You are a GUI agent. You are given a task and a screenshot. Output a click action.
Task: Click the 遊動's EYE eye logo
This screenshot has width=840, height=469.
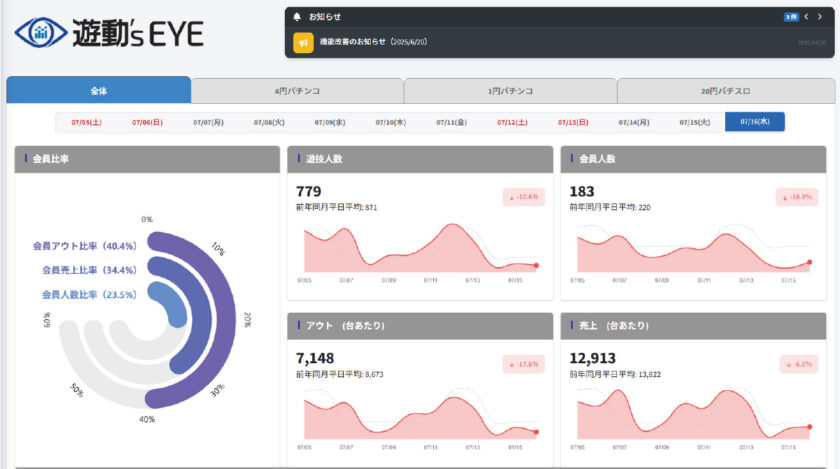[41, 33]
